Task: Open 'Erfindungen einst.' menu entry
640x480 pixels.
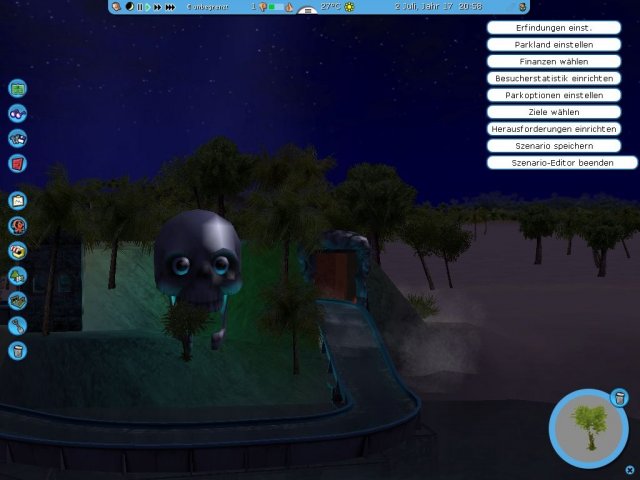Action: point(553,28)
